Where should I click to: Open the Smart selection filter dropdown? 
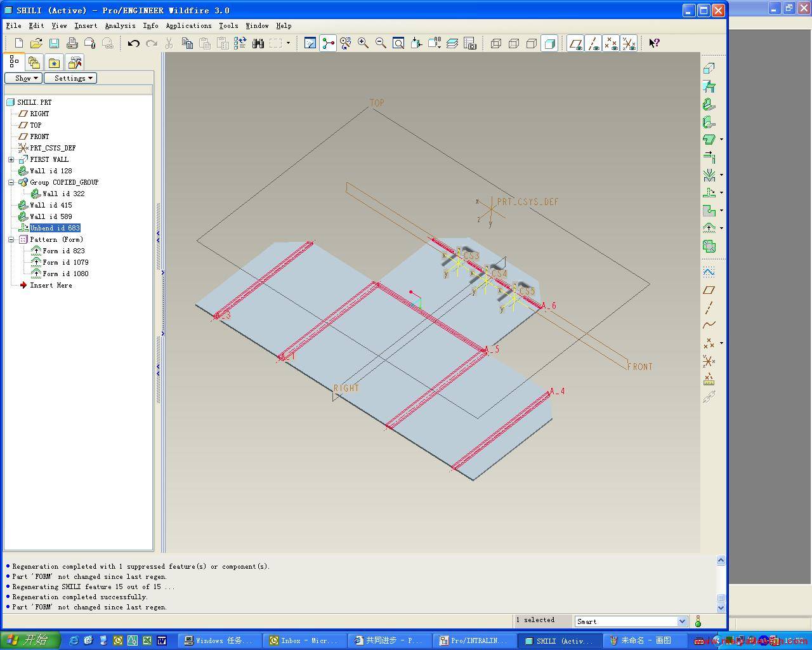coord(682,621)
